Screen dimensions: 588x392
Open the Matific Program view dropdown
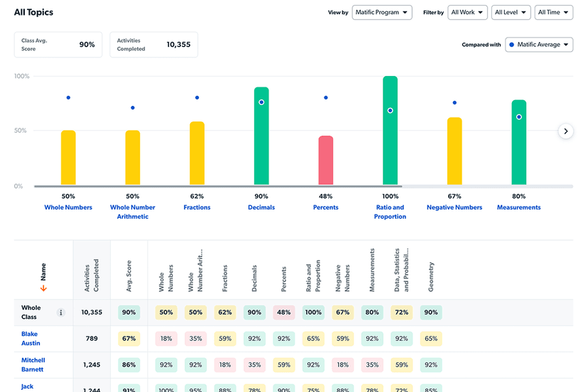click(382, 13)
